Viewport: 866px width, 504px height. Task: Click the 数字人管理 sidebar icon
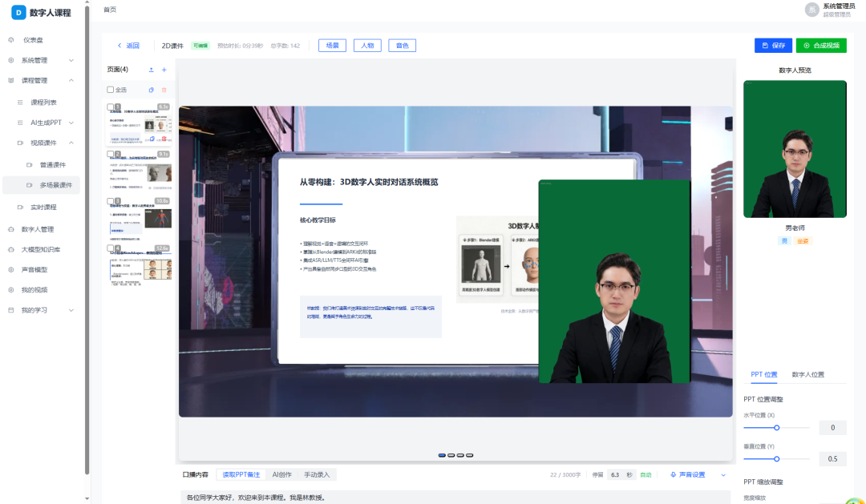pos(11,229)
